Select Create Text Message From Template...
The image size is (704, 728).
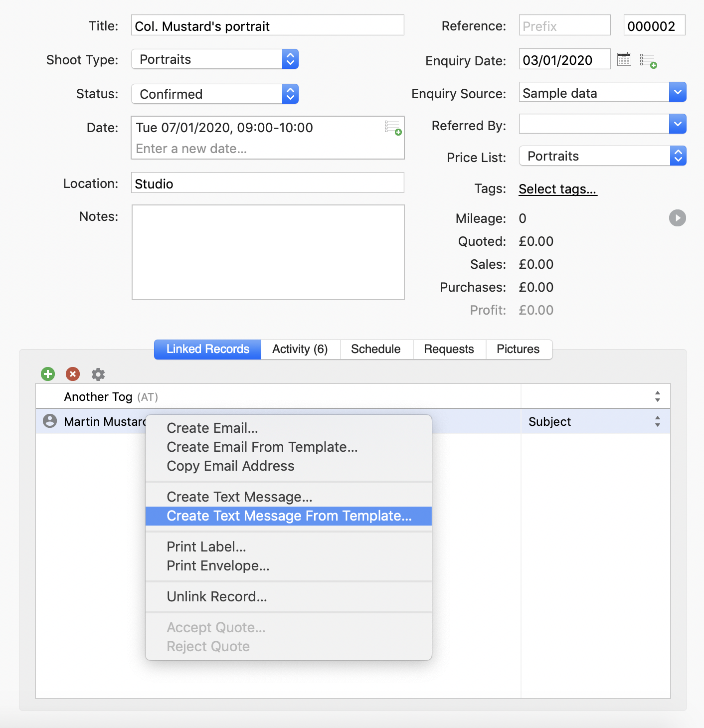point(289,516)
